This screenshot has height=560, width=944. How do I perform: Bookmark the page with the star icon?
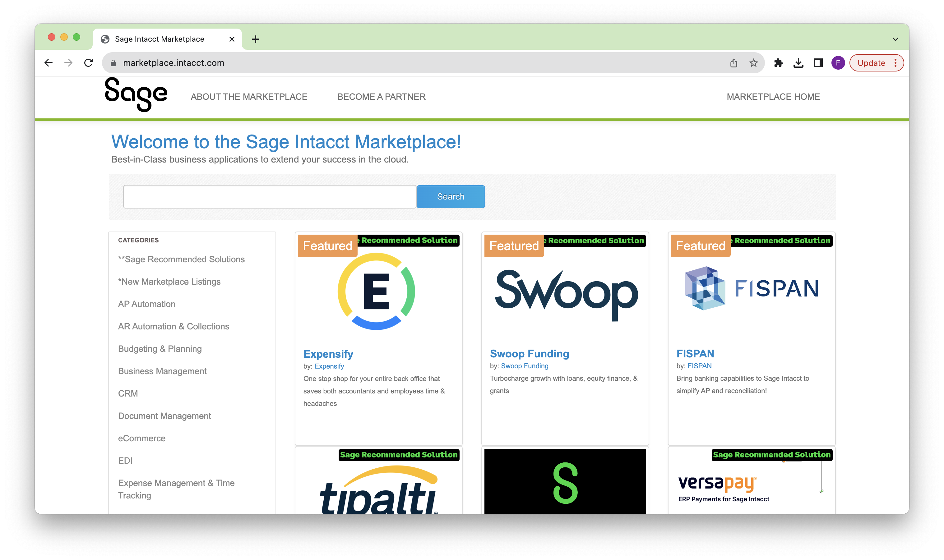(x=753, y=63)
